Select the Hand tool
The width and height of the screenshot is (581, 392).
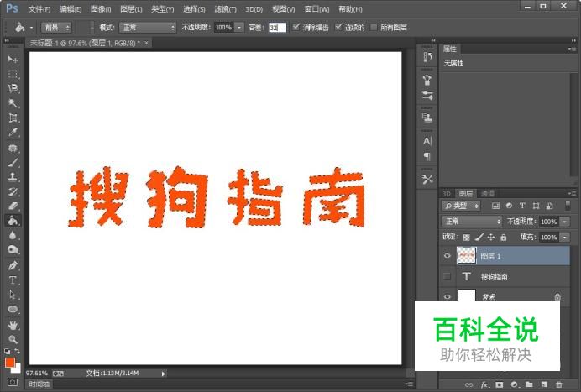[x=13, y=325]
